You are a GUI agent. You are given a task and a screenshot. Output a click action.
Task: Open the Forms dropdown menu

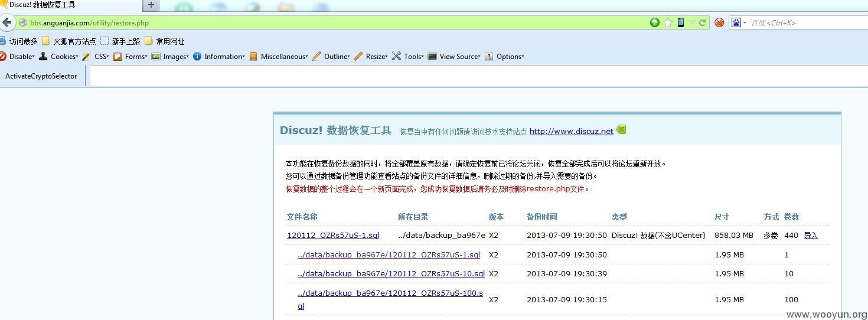tap(130, 57)
